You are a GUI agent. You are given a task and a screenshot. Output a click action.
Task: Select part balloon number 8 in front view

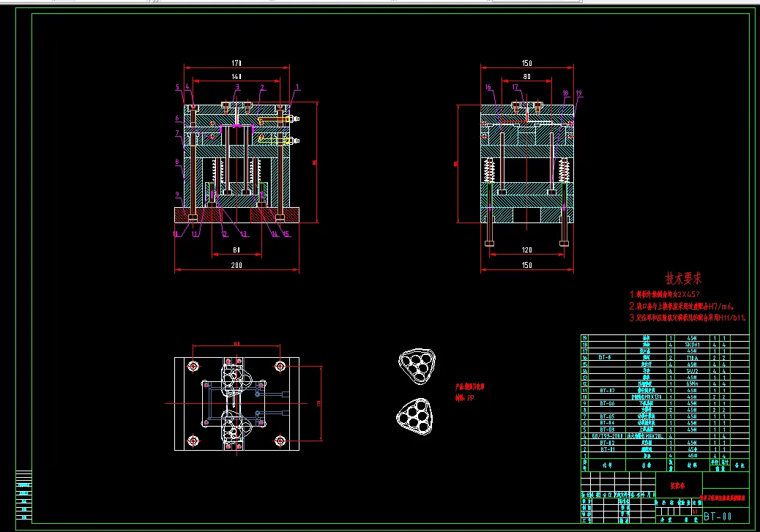coord(177,162)
